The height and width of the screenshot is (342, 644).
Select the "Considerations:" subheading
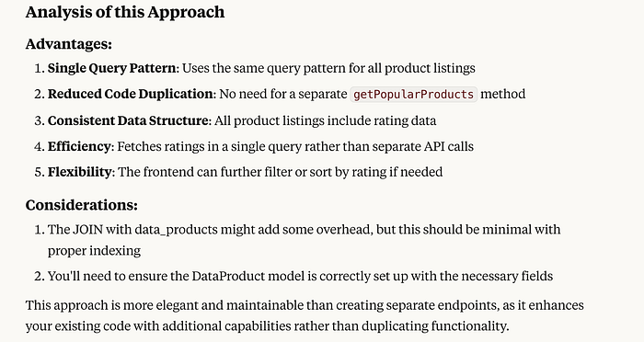(x=81, y=205)
